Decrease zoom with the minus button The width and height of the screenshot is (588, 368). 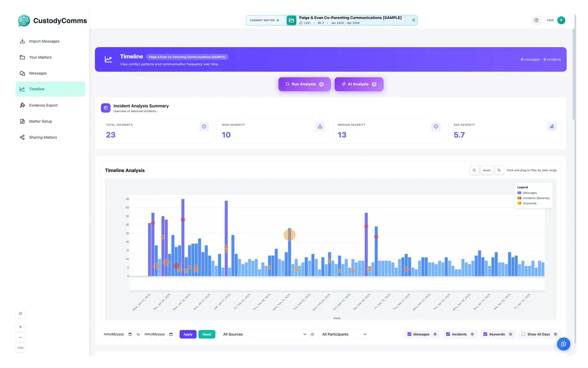pyautogui.click(x=21, y=337)
